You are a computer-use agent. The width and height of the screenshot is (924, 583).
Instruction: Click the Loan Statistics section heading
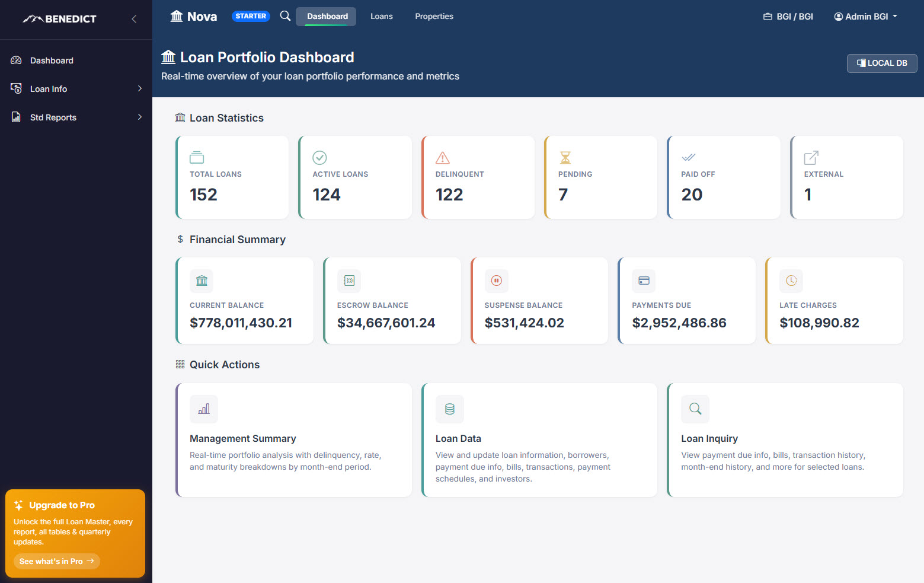point(226,118)
